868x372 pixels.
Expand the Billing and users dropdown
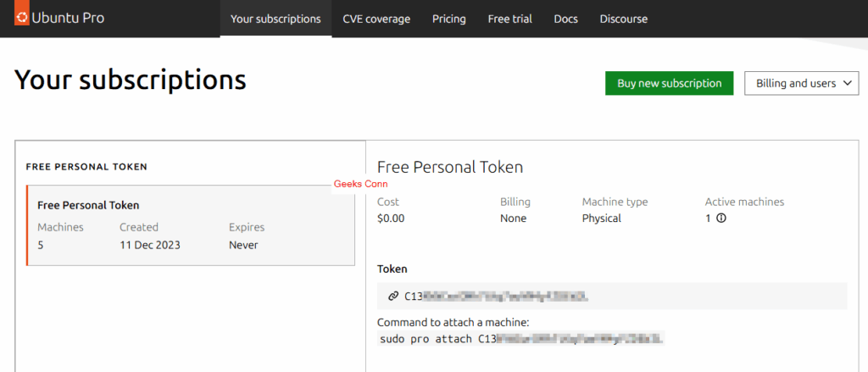point(801,83)
